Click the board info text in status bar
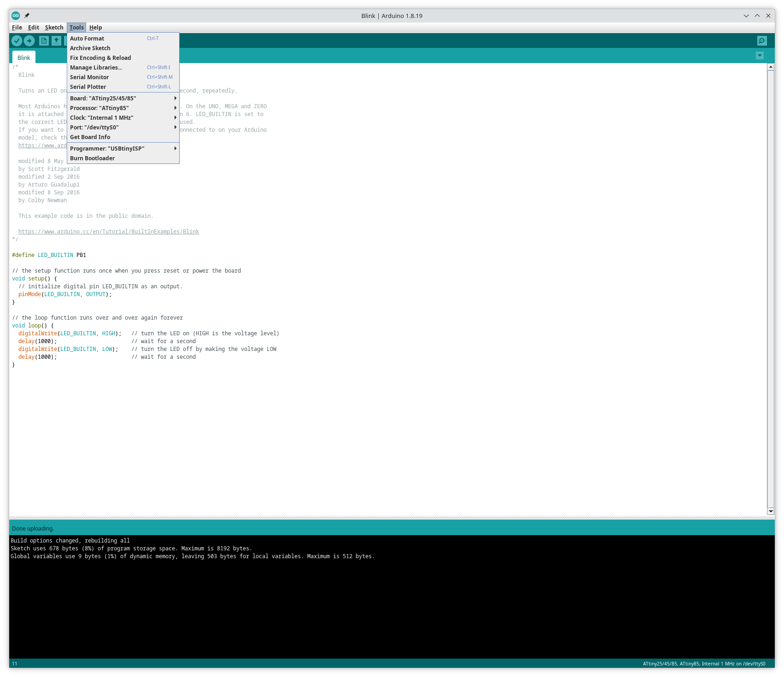The image size is (784, 677). (704, 664)
